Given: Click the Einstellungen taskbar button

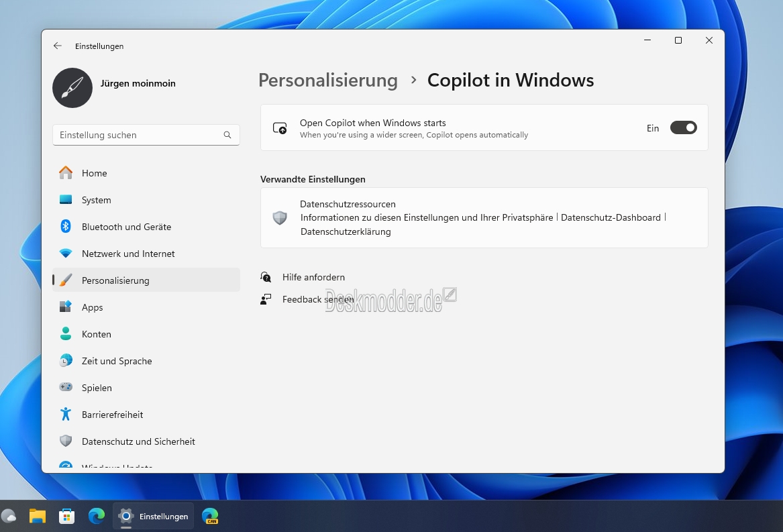Looking at the screenshot, I should (153, 516).
